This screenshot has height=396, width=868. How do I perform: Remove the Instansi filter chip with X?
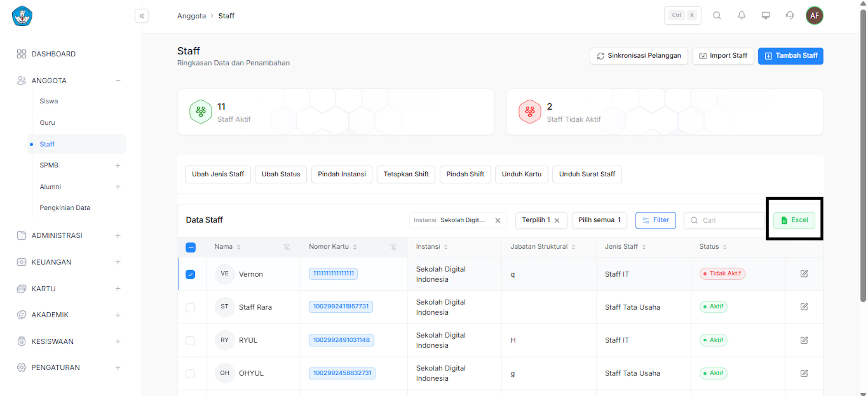[497, 220]
